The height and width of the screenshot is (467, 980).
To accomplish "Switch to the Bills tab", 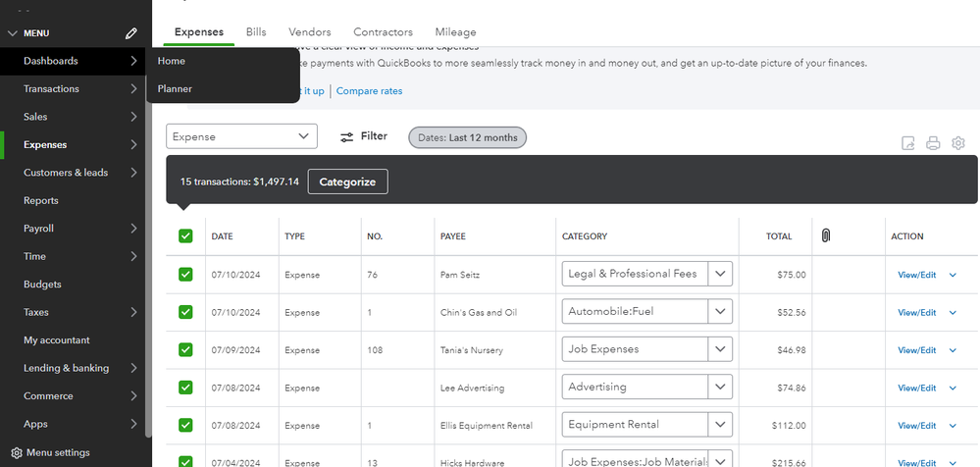I will [256, 31].
